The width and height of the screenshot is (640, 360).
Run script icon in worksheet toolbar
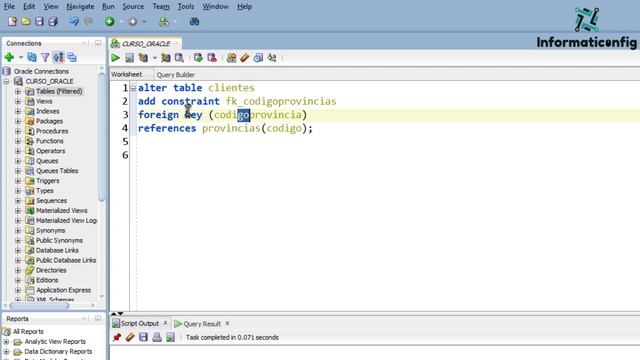coord(129,58)
